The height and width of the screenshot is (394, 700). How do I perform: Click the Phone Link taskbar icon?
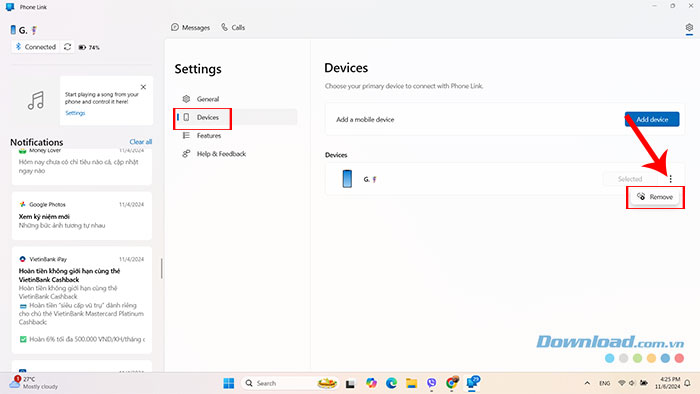click(x=472, y=382)
